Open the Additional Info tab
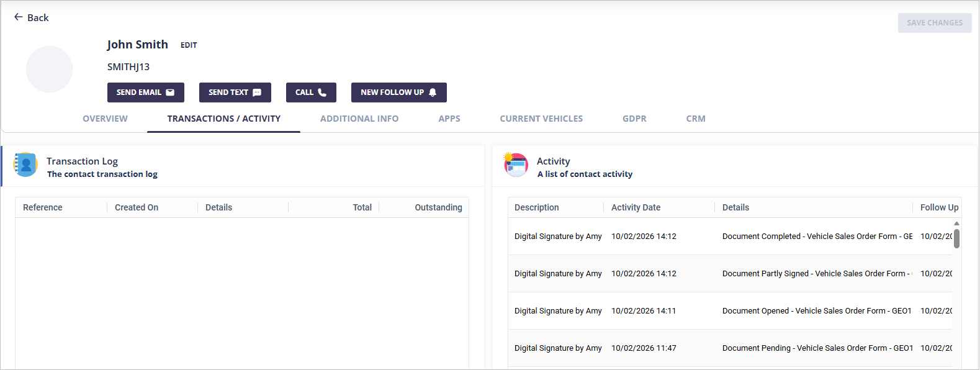 tap(359, 119)
